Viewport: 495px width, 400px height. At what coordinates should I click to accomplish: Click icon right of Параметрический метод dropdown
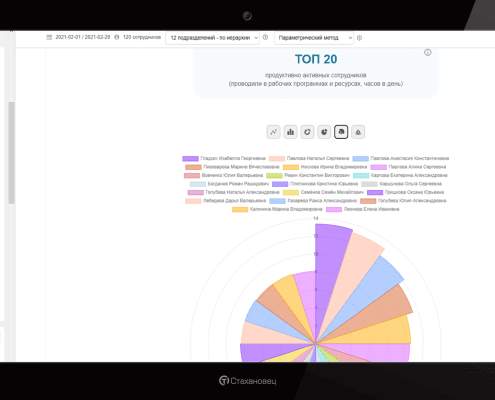tap(359, 38)
